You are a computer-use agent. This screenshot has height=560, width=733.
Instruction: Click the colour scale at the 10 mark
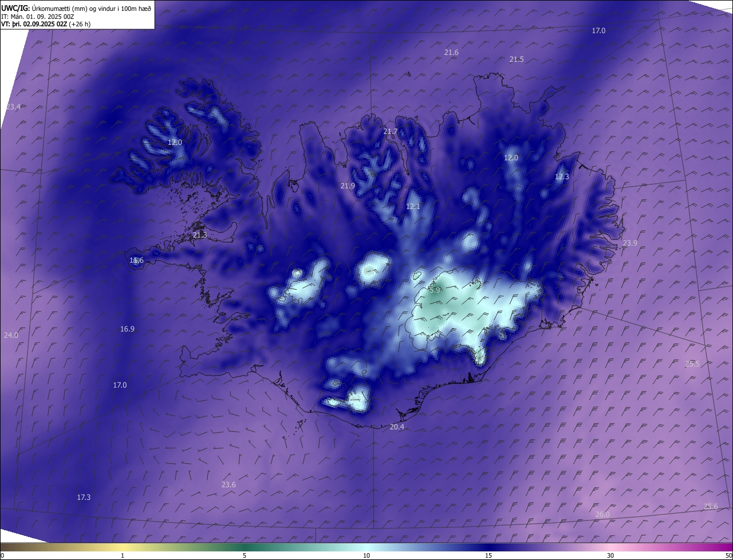366,555
